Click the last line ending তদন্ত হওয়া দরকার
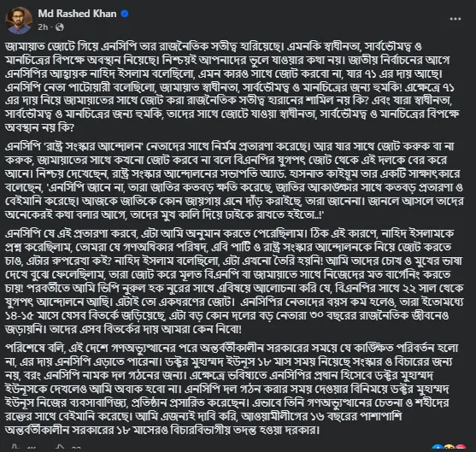 click(x=162, y=430)
